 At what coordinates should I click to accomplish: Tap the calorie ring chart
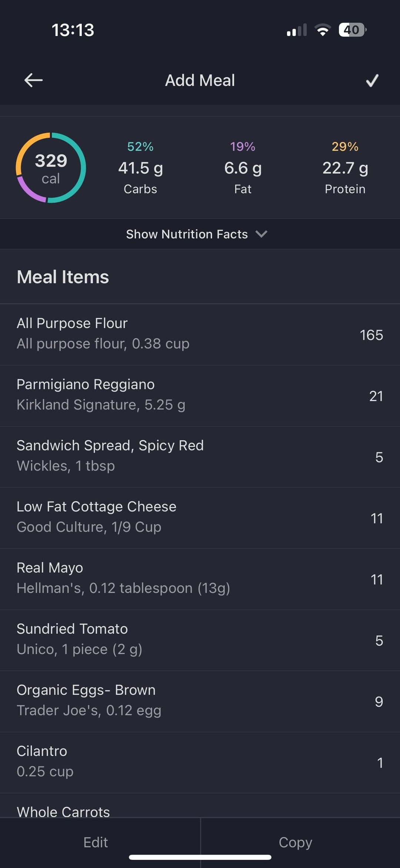(51, 168)
